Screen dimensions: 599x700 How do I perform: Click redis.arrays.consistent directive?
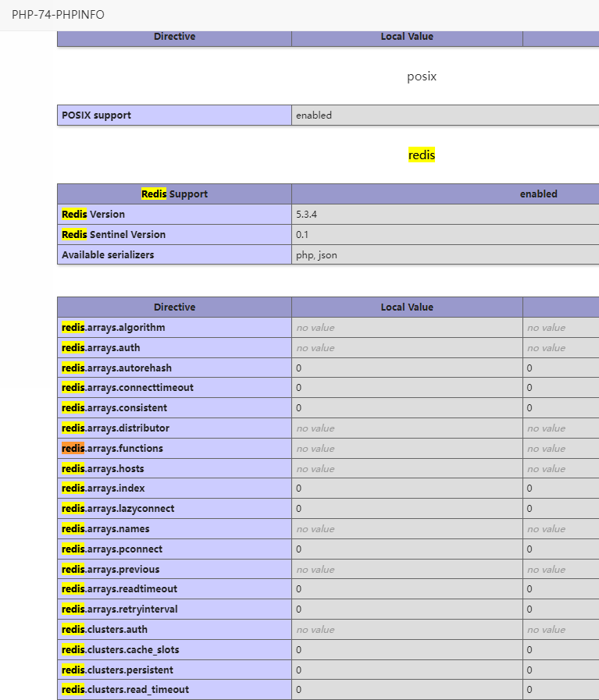[114, 407]
